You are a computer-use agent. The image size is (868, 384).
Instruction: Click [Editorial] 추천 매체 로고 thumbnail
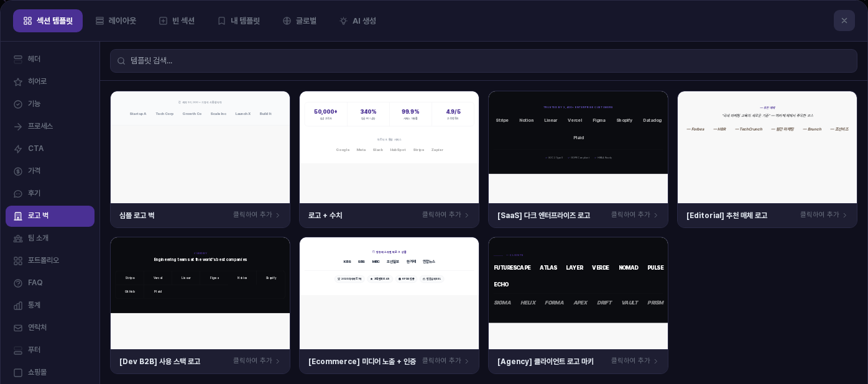coord(767,147)
